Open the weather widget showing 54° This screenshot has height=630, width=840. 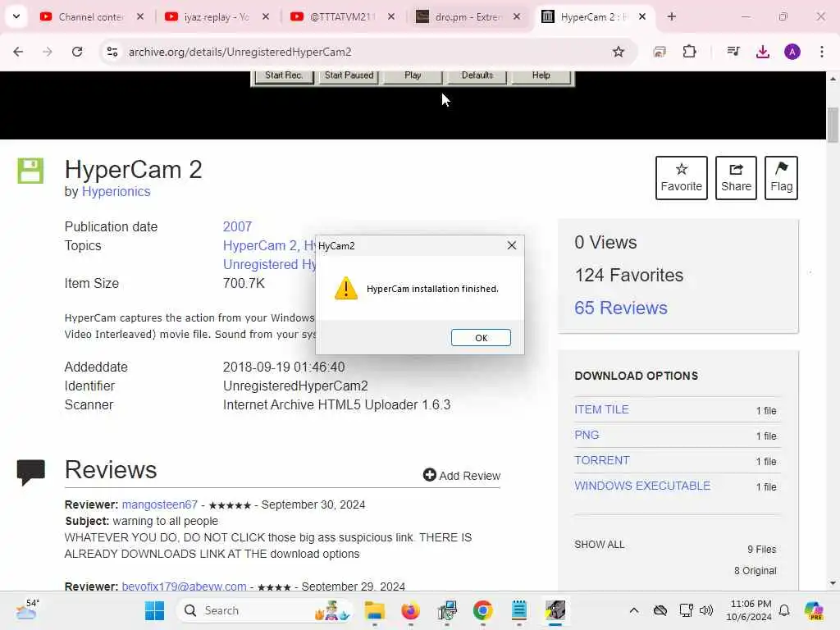click(27, 609)
